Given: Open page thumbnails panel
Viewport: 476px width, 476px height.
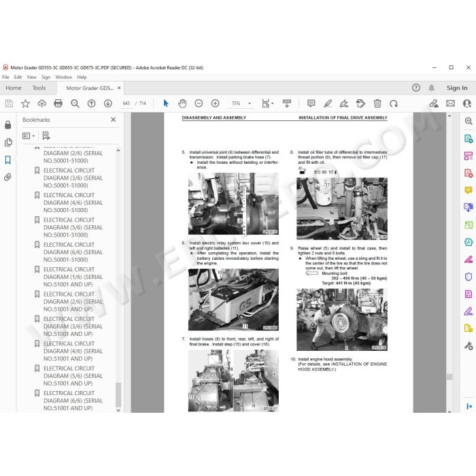Looking at the screenshot, I should (8, 142).
